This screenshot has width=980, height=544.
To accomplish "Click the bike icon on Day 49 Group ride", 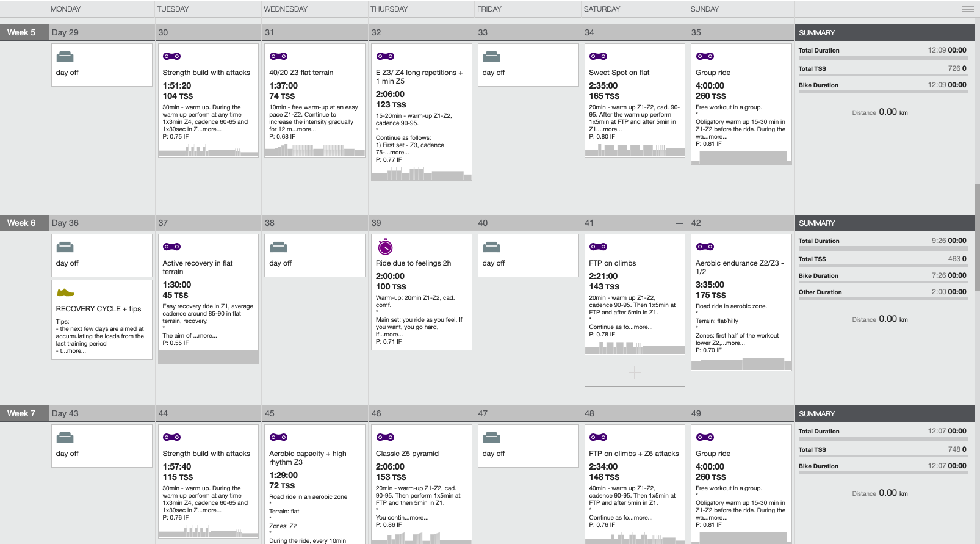I will pos(705,437).
